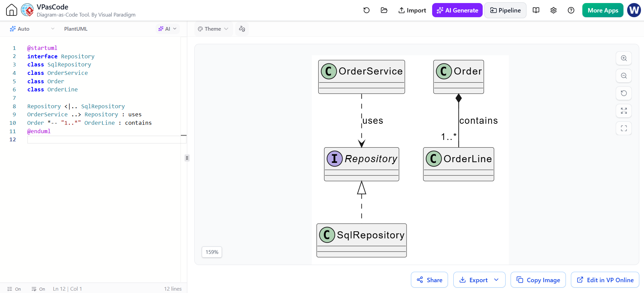Zoom out on the diagram preview
Viewport: 644px width, 293px height.
[x=624, y=76]
